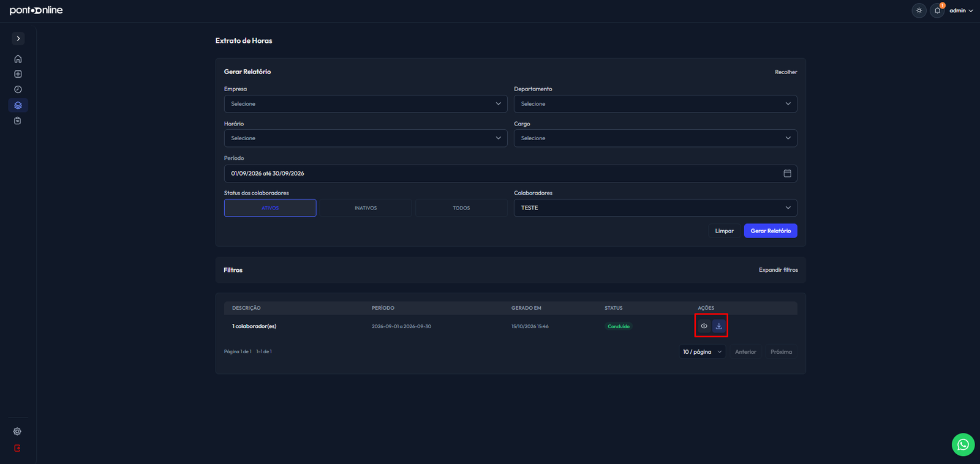Click the Período date range field
The image size is (980, 464).
tap(510, 173)
